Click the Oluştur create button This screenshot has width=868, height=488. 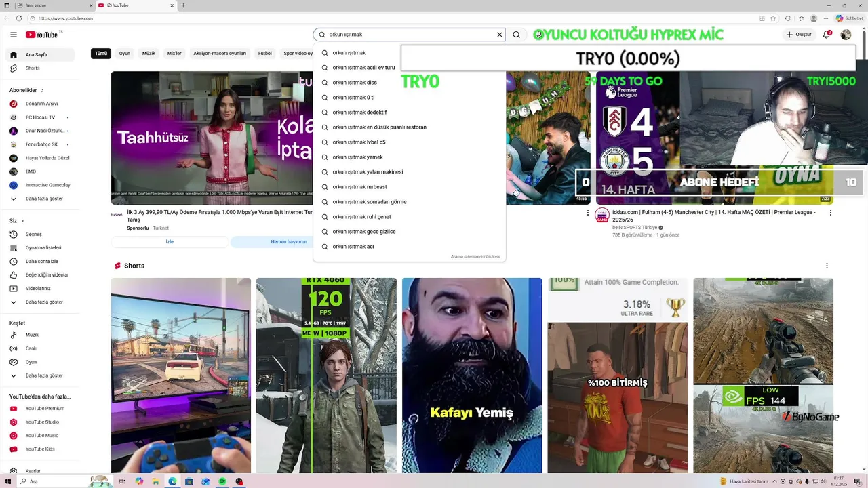[x=799, y=35]
